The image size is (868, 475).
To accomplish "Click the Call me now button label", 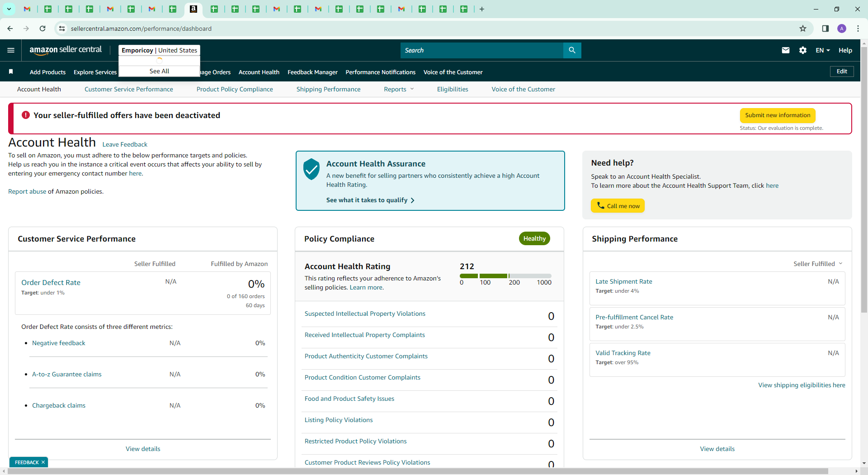I will coord(623,206).
